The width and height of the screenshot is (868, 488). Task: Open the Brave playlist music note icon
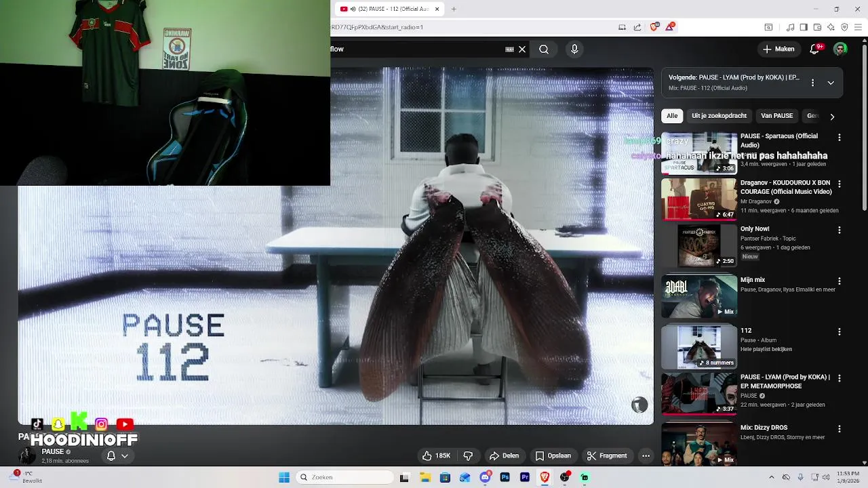(x=790, y=27)
